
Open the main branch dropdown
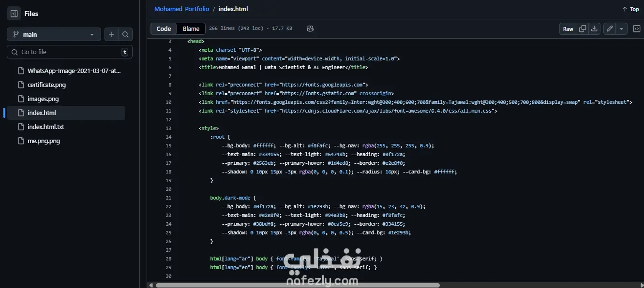(54, 34)
